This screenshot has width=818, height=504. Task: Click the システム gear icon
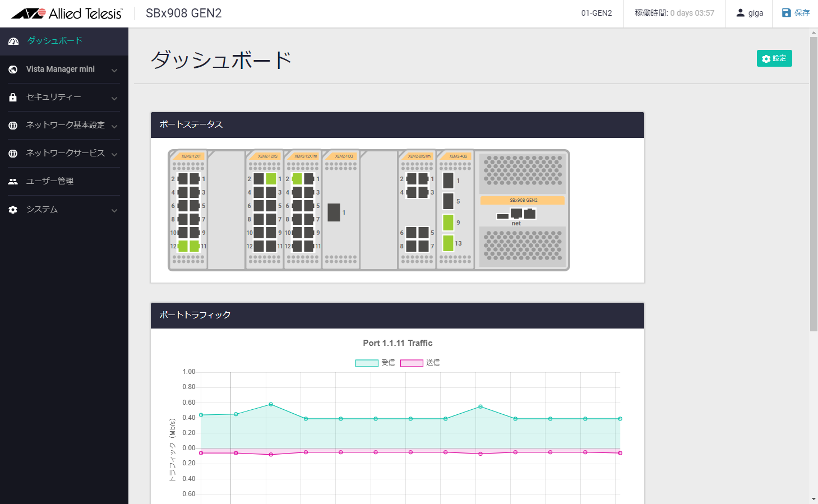(x=13, y=209)
